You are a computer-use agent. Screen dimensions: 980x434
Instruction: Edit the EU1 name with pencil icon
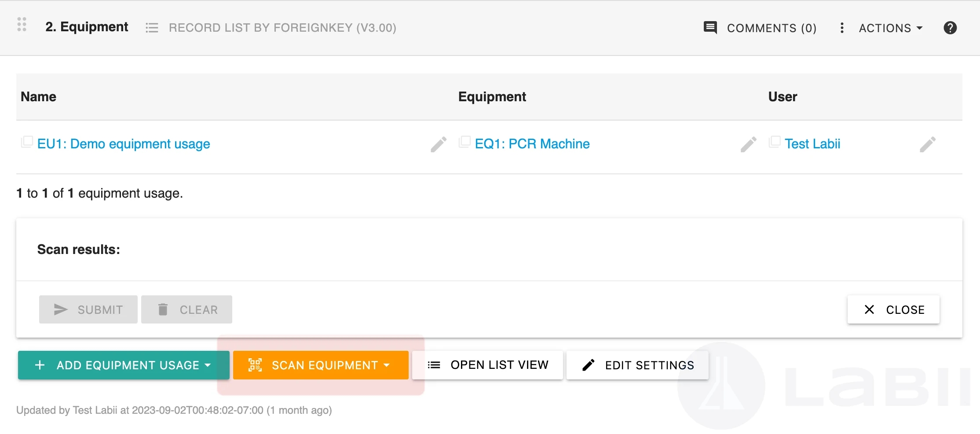(x=439, y=144)
